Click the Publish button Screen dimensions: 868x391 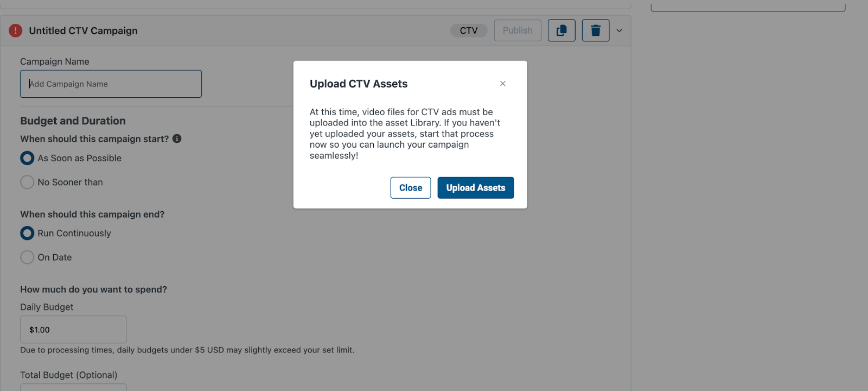click(x=518, y=30)
